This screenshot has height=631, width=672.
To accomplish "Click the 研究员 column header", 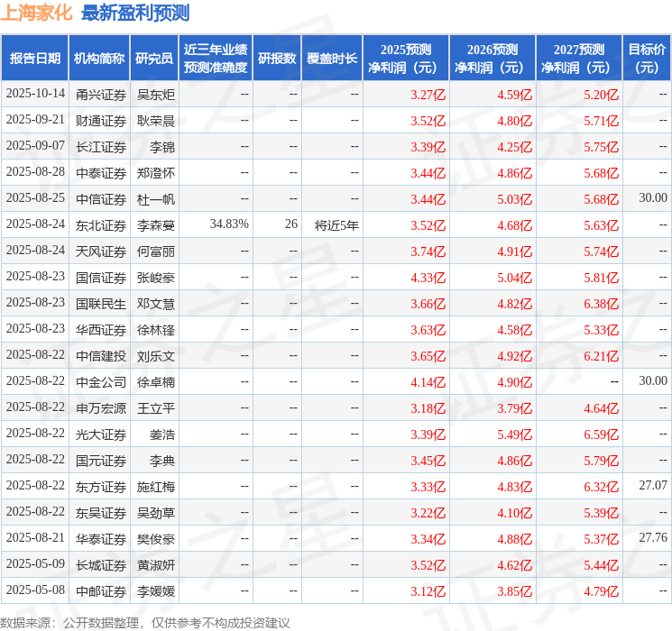I will pyautogui.click(x=154, y=59).
